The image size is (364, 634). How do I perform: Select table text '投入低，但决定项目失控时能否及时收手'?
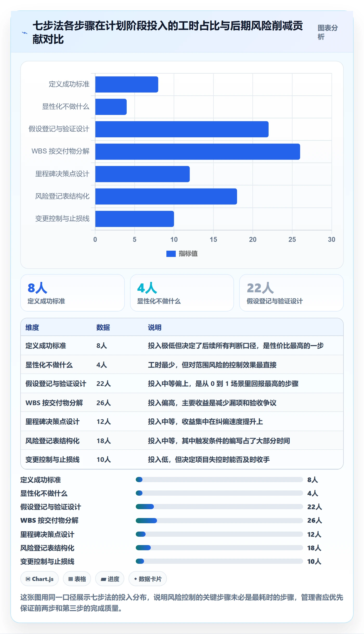pyautogui.click(x=209, y=460)
